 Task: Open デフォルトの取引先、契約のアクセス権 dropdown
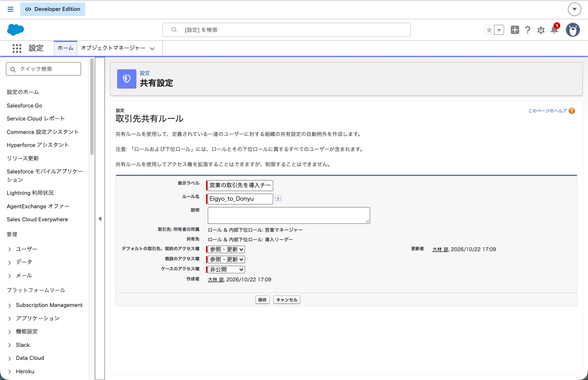coord(227,249)
